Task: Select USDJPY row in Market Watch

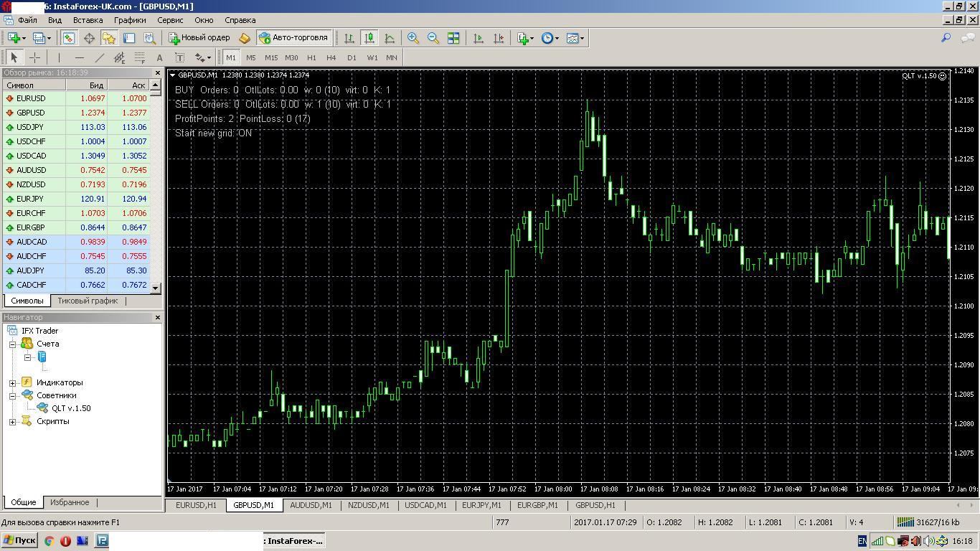Action: click(76, 127)
